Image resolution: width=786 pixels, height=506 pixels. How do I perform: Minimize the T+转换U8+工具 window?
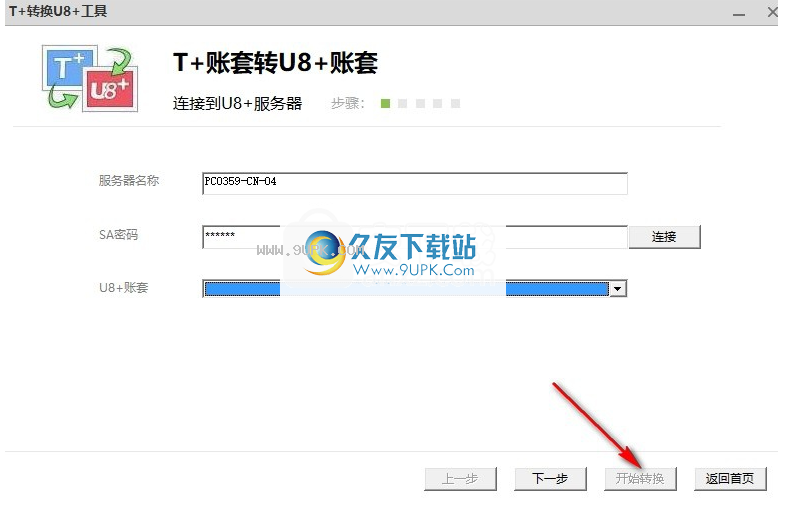(x=739, y=14)
